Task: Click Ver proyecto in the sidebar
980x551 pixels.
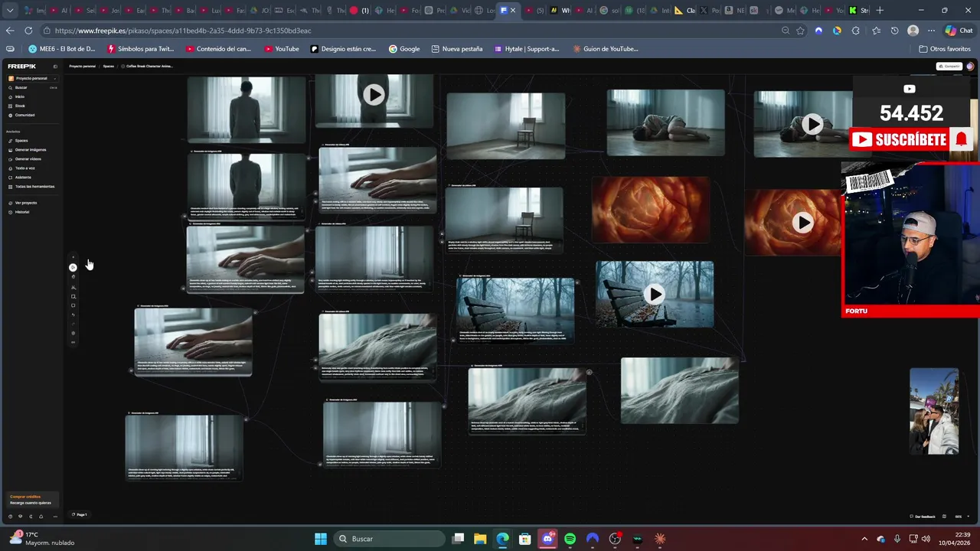Action: 26,203
